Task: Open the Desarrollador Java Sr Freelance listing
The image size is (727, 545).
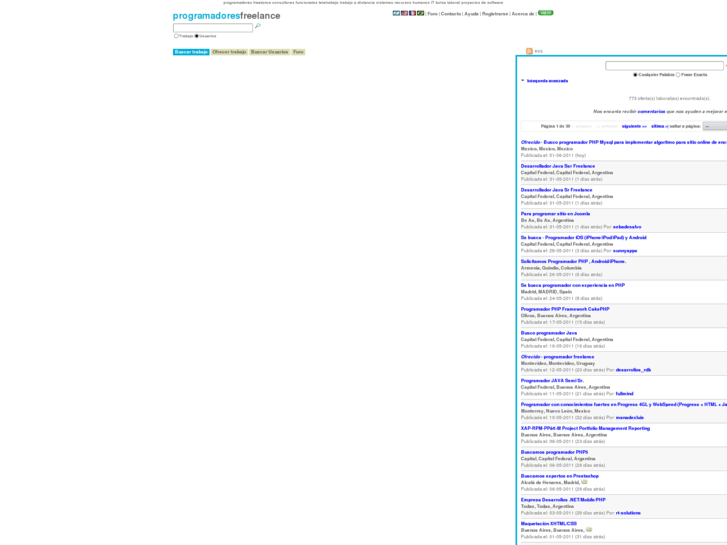Action: coord(556,190)
